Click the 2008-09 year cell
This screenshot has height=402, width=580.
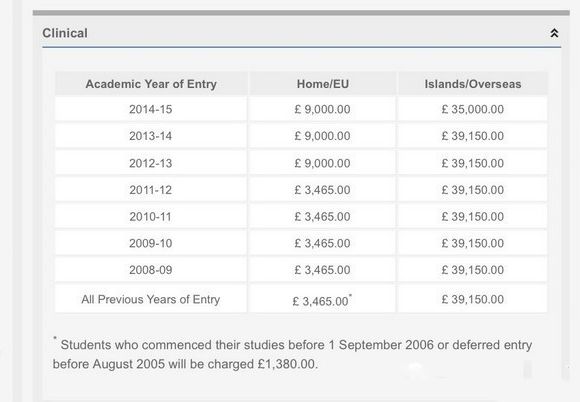pyautogui.click(x=151, y=270)
